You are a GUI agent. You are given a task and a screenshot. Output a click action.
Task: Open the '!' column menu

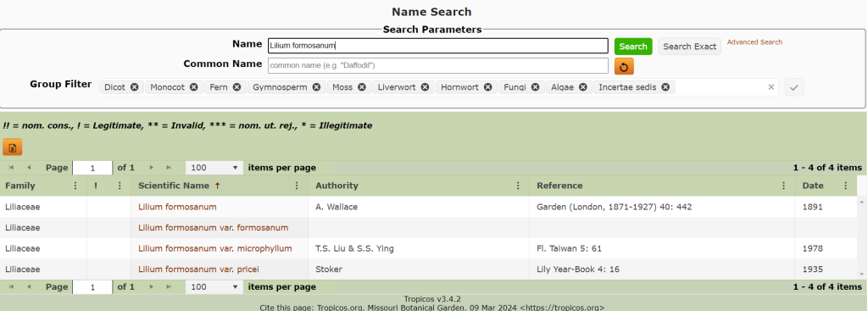120,186
